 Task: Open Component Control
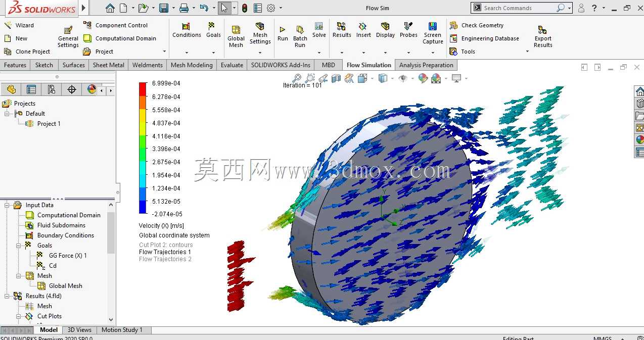pos(115,25)
